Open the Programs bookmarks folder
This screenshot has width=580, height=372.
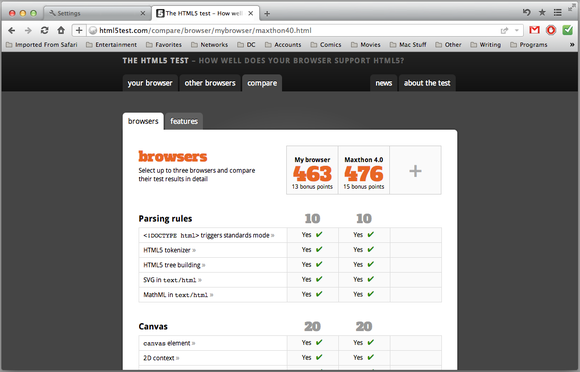pos(529,45)
